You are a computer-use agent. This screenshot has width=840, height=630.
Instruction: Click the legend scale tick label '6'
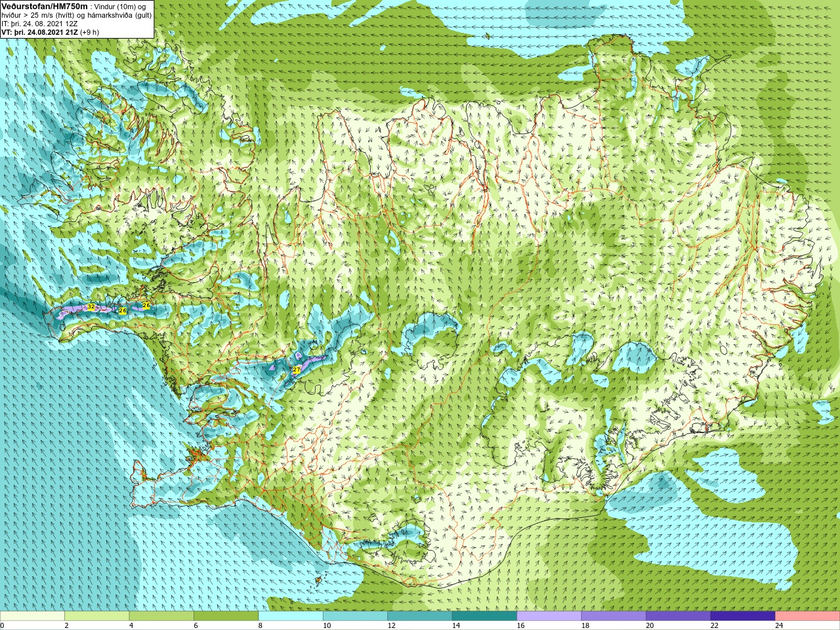click(196, 625)
